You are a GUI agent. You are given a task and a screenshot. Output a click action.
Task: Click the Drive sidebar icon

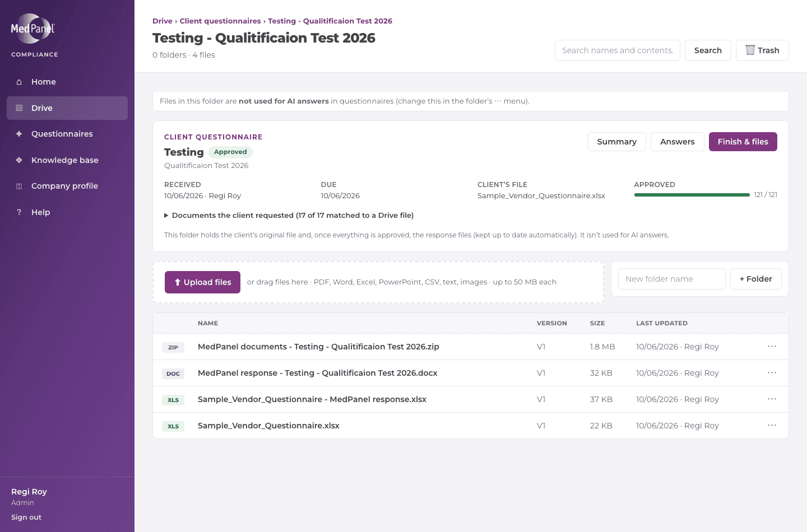click(19, 108)
